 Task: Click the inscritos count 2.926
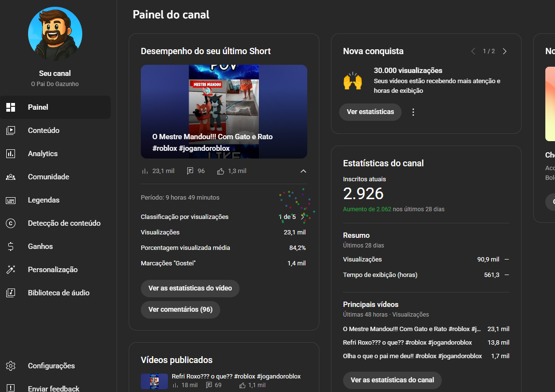363,194
